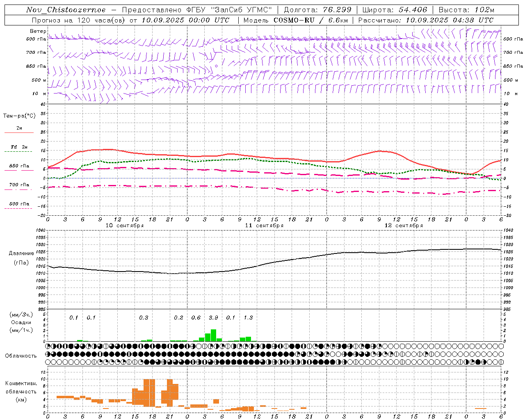Click the 'Конвективн.' convective cloud label
This screenshot has height=420, width=525.
(x=21, y=383)
